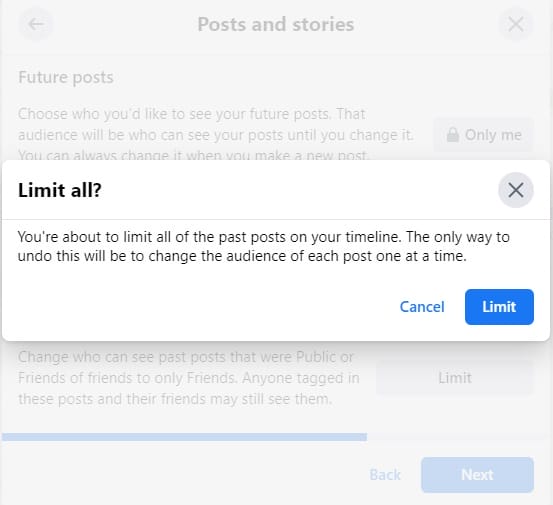Click the filled portion of the progress bar
The width and height of the screenshot is (553, 505).
(x=184, y=437)
